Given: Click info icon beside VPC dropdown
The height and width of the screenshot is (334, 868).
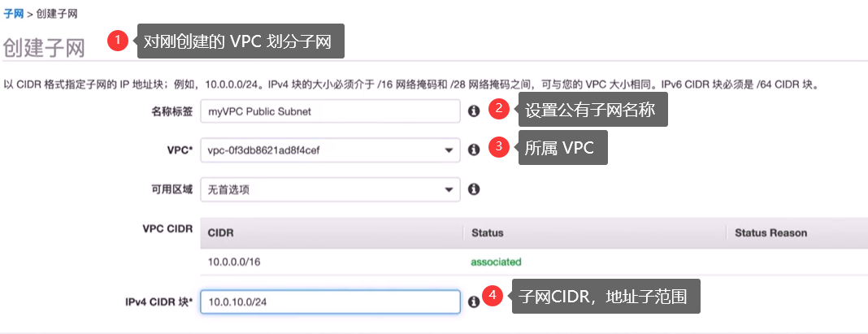Looking at the screenshot, I should coord(474,150).
